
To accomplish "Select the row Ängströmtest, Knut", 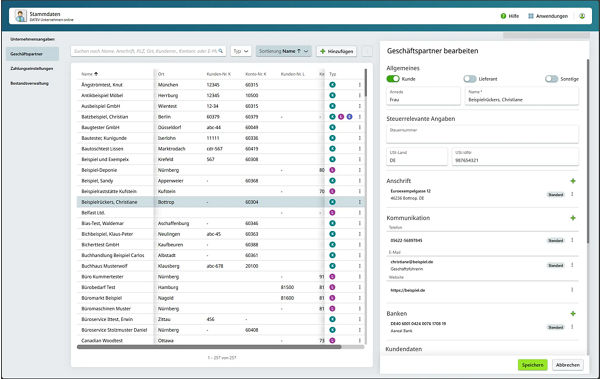I will [x=220, y=85].
